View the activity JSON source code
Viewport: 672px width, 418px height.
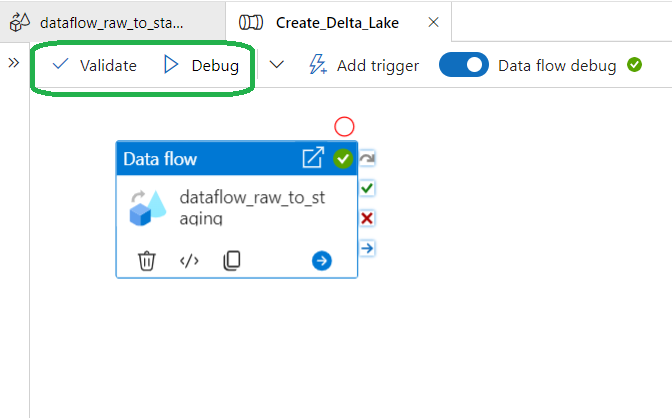tap(189, 261)
